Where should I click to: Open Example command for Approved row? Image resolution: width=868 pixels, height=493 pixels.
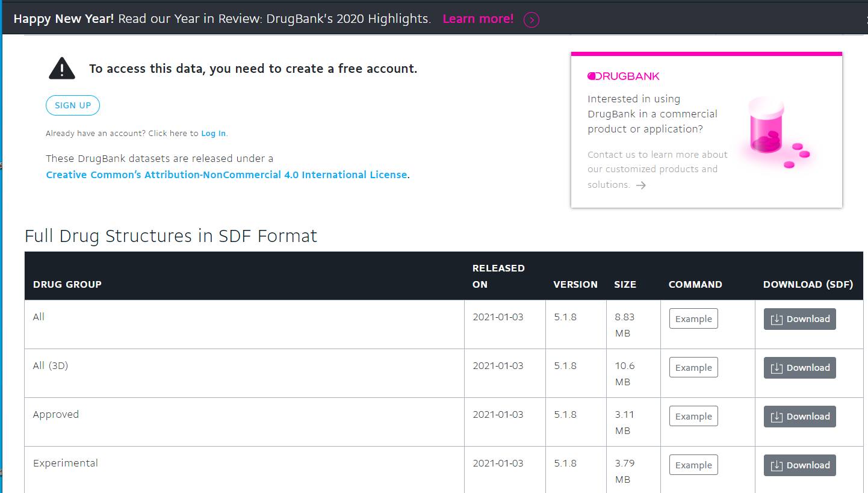(x=693, y=417)
